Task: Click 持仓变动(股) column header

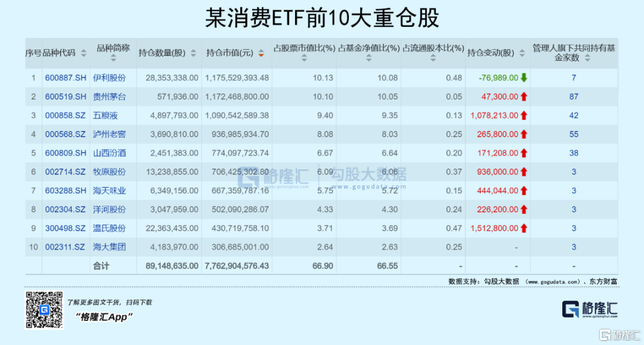Action: [491, 54]
